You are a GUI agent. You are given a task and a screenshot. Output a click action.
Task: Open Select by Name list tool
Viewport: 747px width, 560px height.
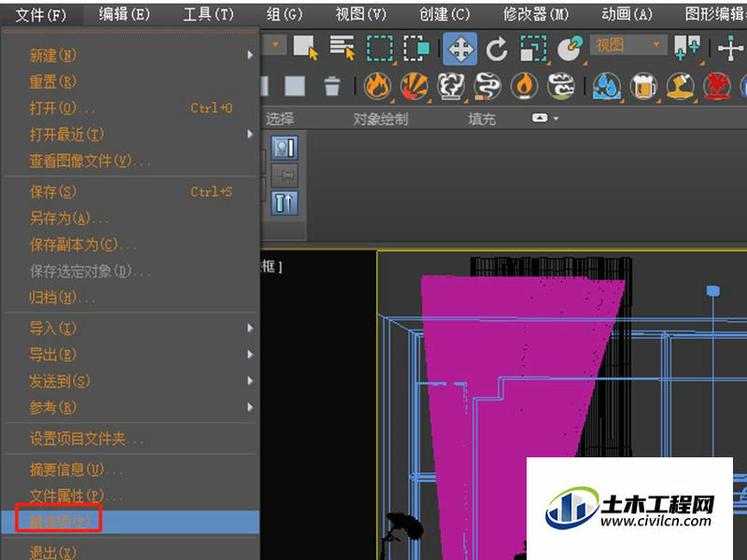click(x=343, y=49)
